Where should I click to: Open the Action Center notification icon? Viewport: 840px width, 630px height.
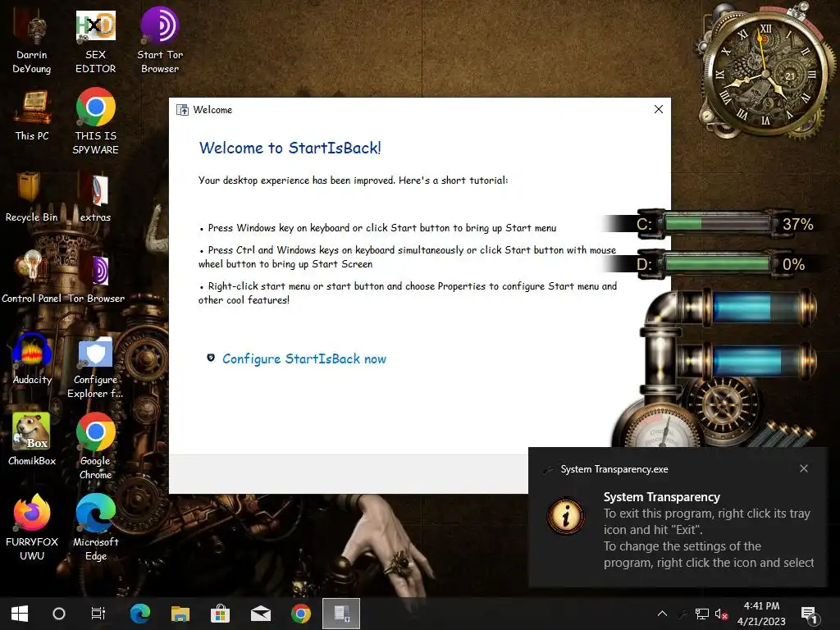[x=810, y=615]
